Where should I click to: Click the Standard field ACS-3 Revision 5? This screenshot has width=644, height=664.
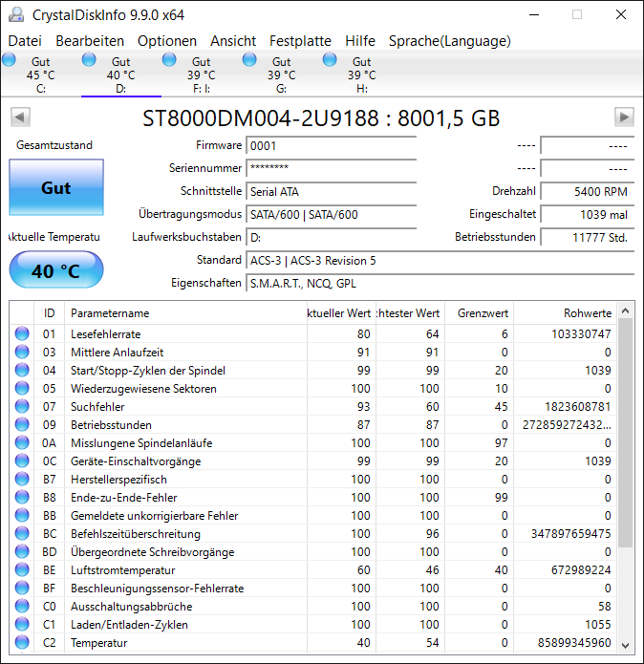coord(440,260)
